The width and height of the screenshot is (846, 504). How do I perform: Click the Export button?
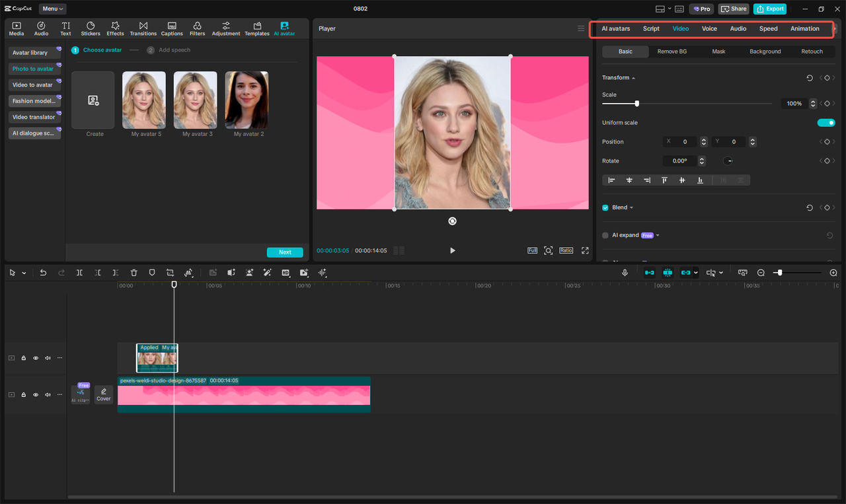coord(770,9)
